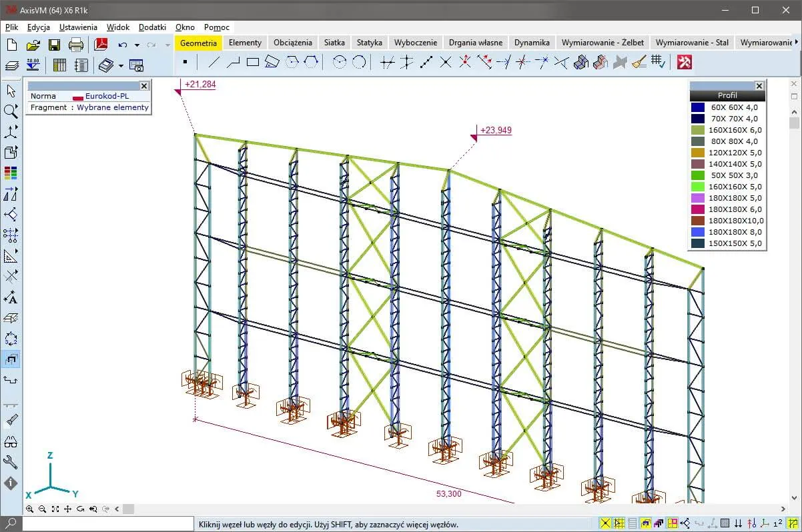Click the Print icon in toolbar
Viewport: 802px width, 532px height.
76,45
